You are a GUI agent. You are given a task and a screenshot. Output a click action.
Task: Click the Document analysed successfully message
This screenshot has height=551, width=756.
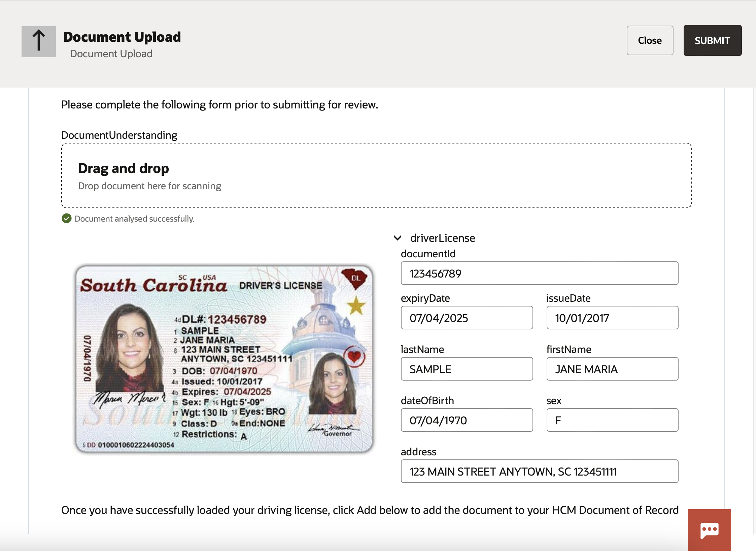134,219
